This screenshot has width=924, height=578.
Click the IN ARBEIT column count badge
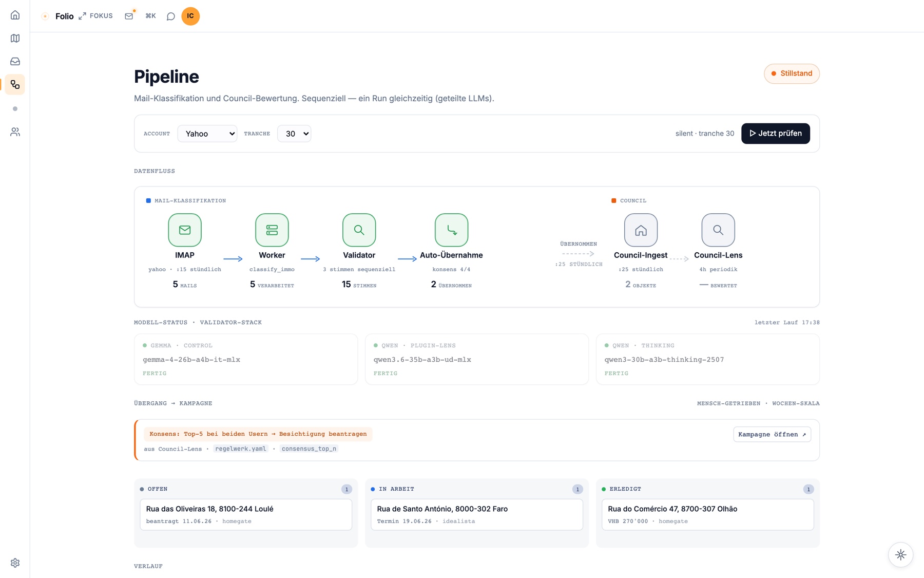(578, 489)
